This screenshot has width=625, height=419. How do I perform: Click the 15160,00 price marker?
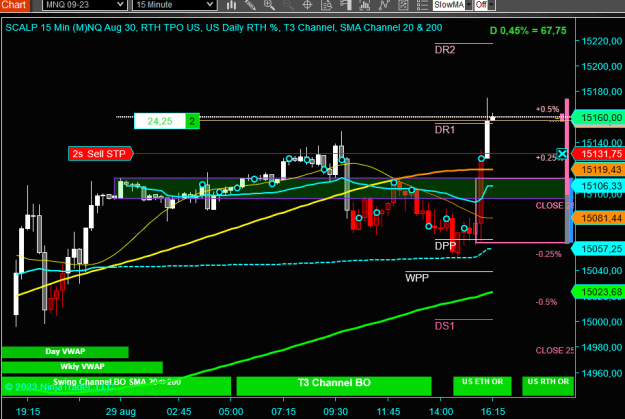599,118
